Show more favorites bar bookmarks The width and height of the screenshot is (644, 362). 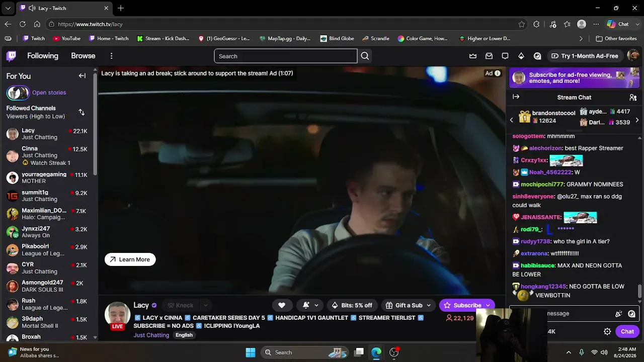(581, 39)
